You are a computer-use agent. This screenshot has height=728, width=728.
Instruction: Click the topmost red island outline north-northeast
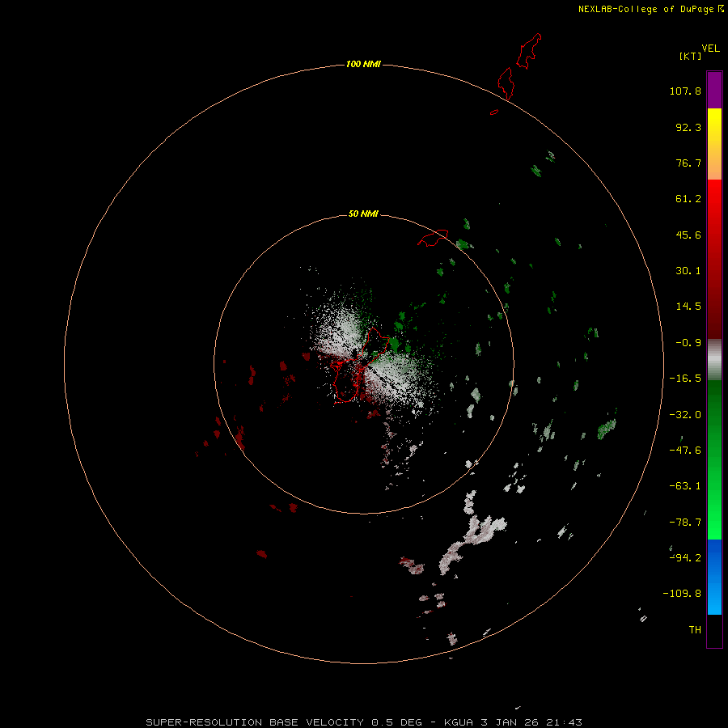(529, 51)
